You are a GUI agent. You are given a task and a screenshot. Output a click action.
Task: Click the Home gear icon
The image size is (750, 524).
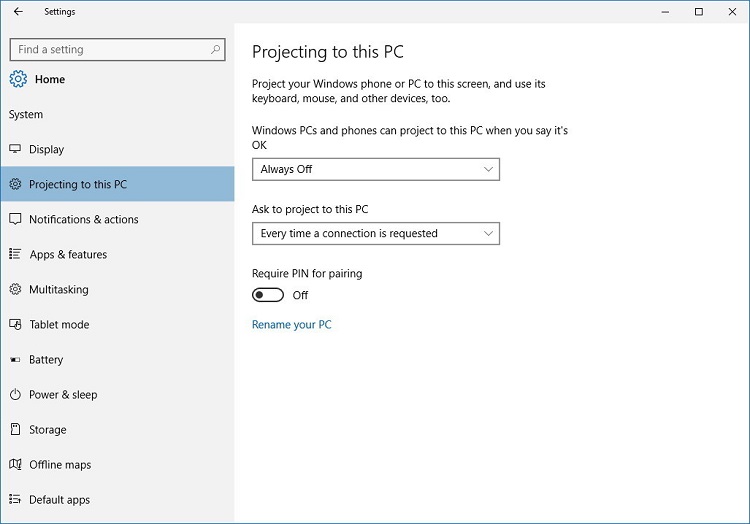click(18, 79)
